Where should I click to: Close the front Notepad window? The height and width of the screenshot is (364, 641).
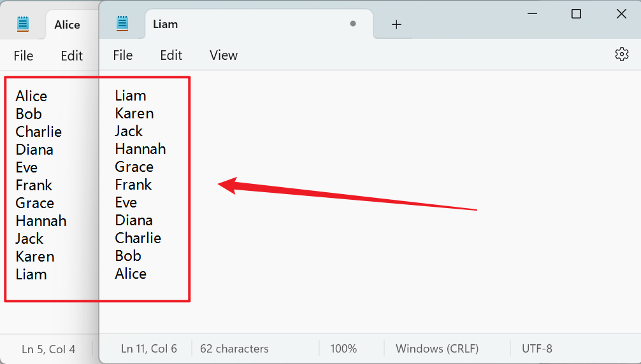(x=621, y=14)
